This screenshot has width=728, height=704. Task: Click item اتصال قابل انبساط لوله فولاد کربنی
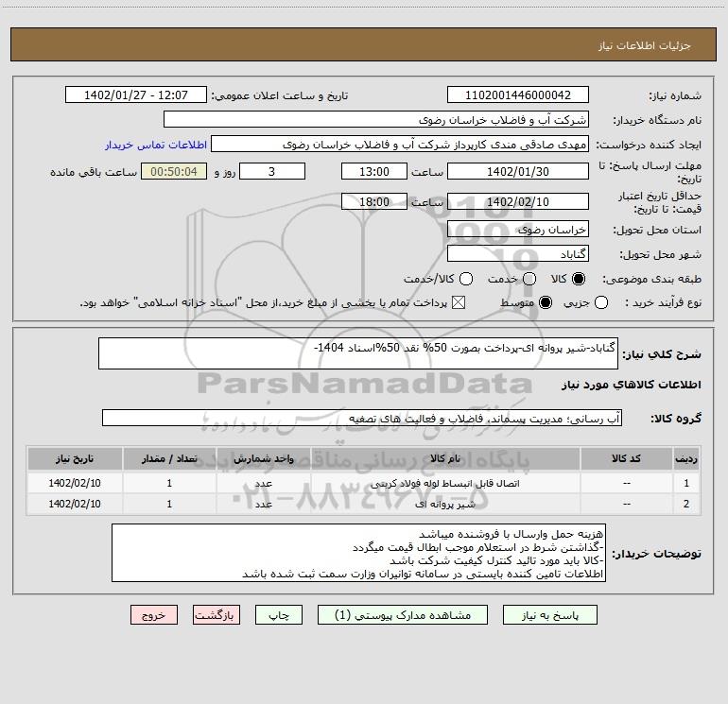tap(444, 484)
